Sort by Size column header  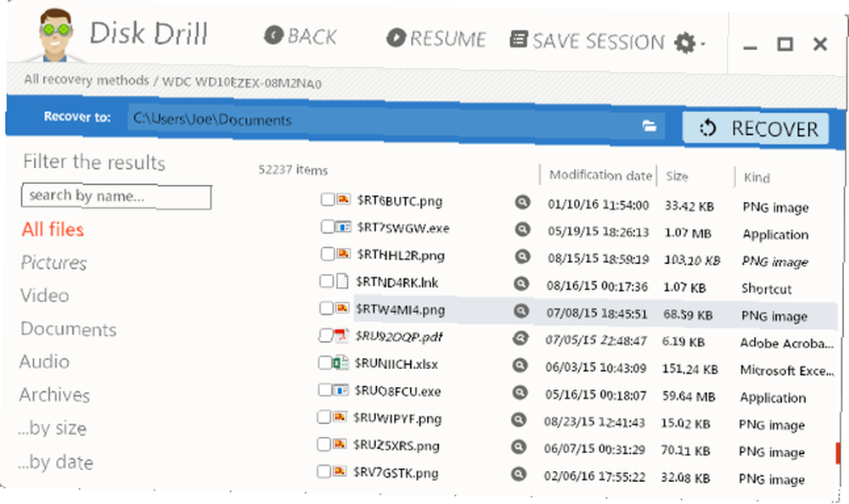tap(677, 176)
